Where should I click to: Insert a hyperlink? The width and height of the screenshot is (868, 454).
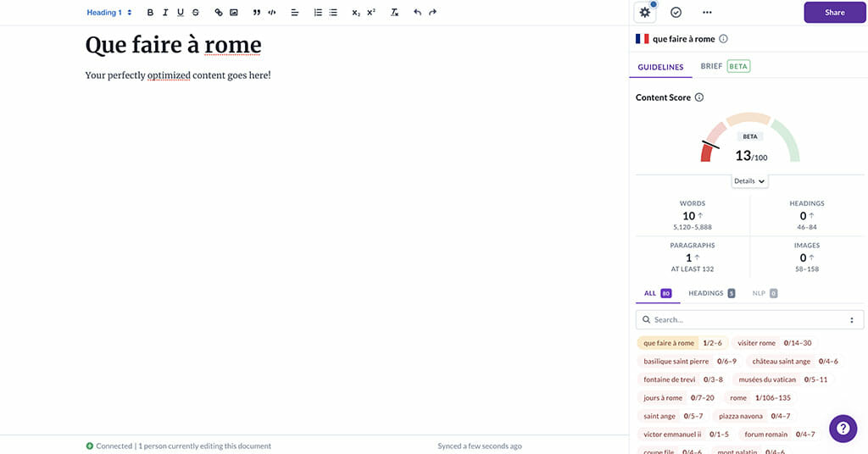pos(219,12)
